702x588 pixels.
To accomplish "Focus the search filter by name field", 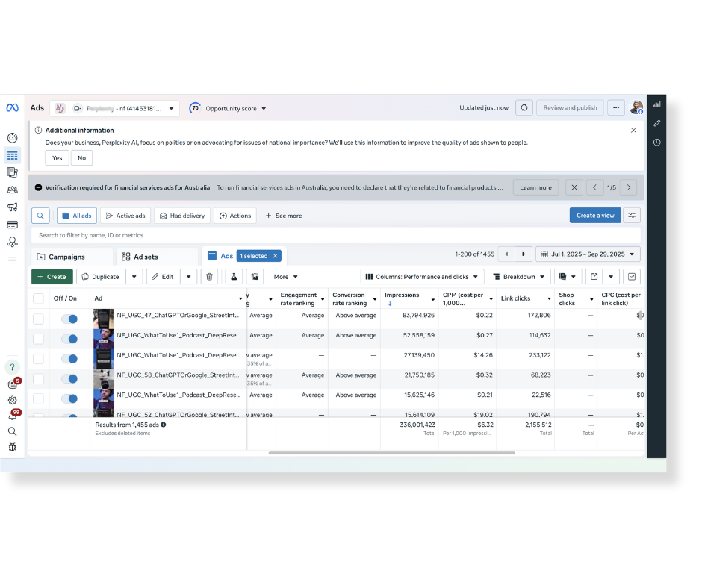I will tap(336, 235).
